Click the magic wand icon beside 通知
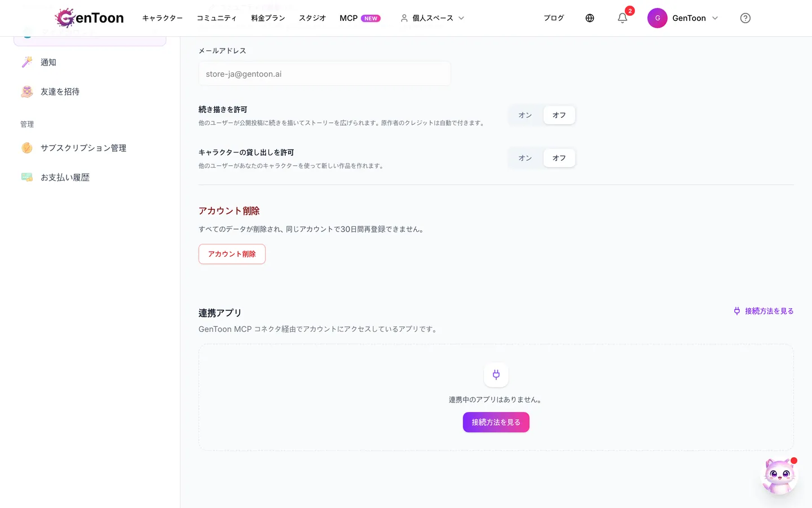812x508 pixels. [27, 62]
